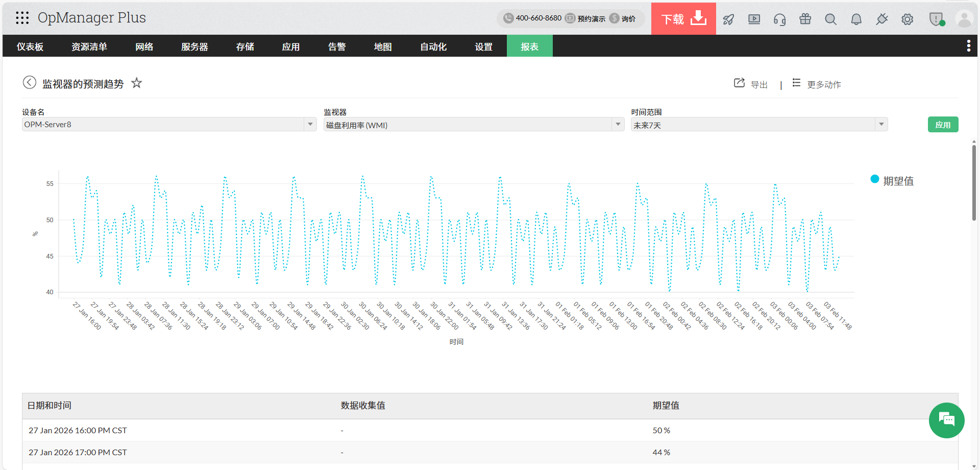Screen dimensions: 980x470
Task: Open the 告警 menu item
Action: point(337,46)
